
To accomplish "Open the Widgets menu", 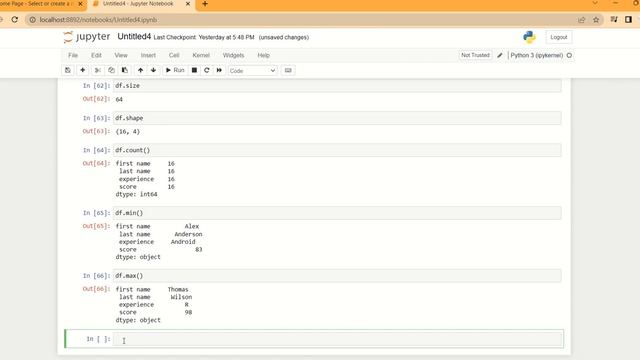I will 233,55.
